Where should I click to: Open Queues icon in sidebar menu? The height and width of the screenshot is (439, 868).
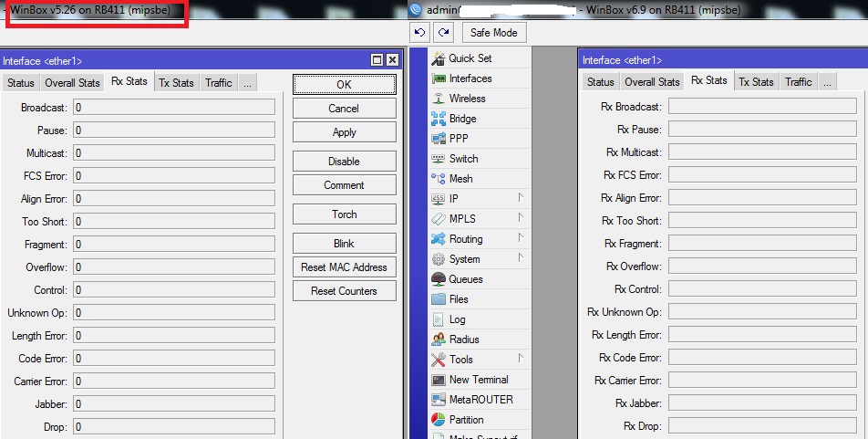point(439,278)
